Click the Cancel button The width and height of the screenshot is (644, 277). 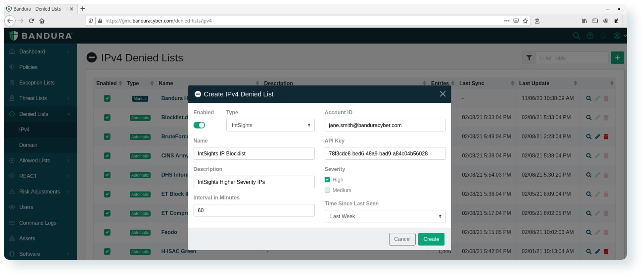[402, 239]
